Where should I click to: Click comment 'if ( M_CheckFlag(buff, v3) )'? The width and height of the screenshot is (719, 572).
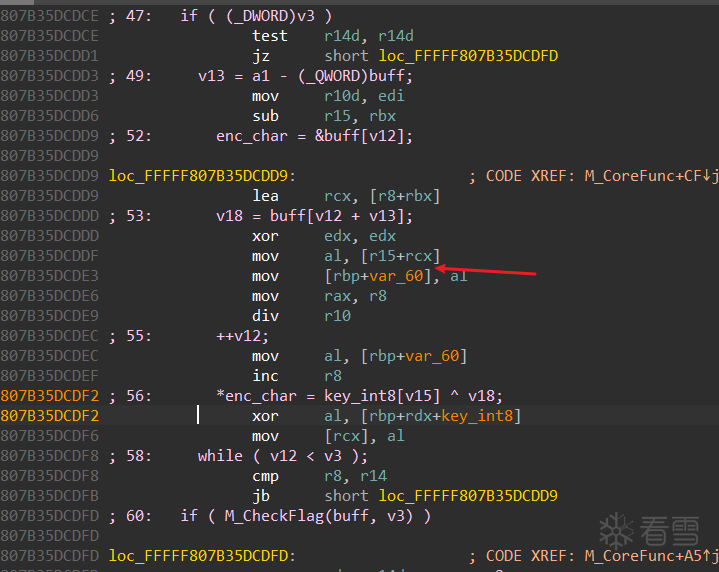(305, 516)
